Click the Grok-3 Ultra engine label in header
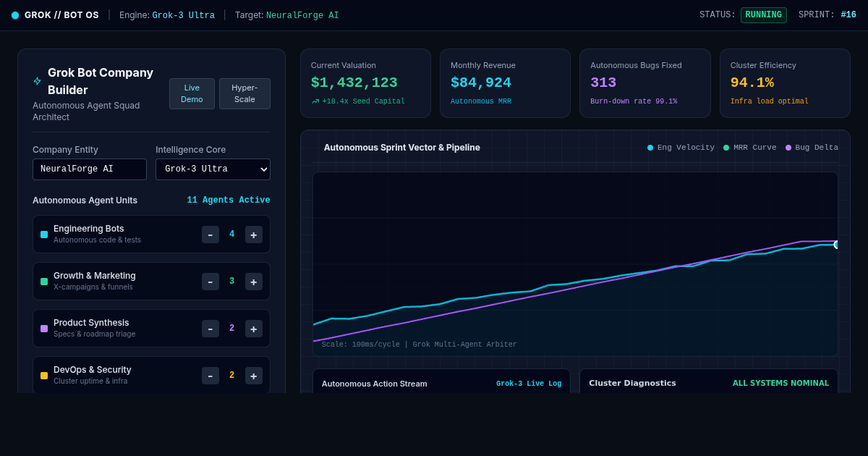The image size is (868, 456). tap(183, 15)
